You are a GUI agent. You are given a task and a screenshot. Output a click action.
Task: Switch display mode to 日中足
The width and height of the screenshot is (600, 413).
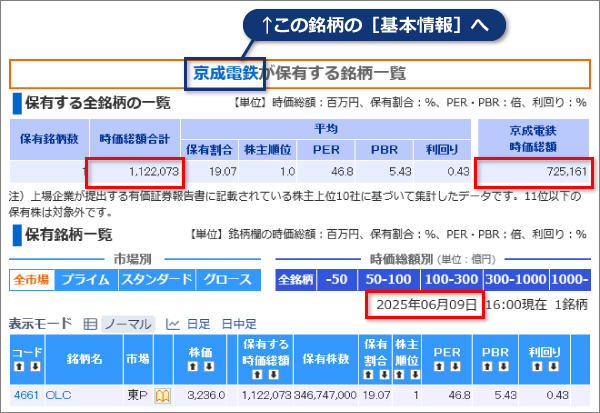click(239, 324)
